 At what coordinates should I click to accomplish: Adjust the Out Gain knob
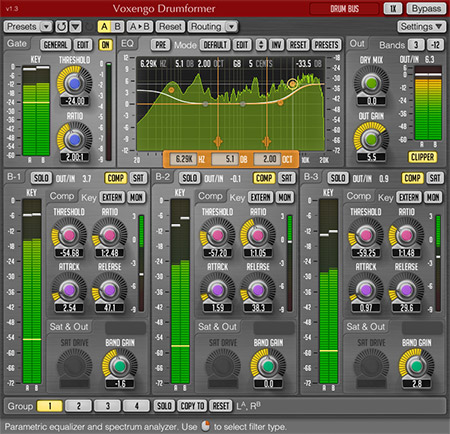[371, 139]
